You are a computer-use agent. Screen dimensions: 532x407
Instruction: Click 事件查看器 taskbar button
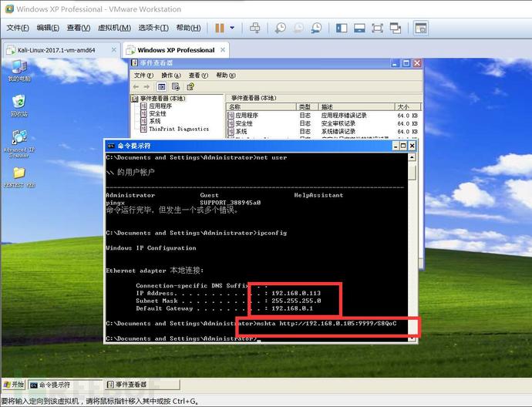point(142,385)
